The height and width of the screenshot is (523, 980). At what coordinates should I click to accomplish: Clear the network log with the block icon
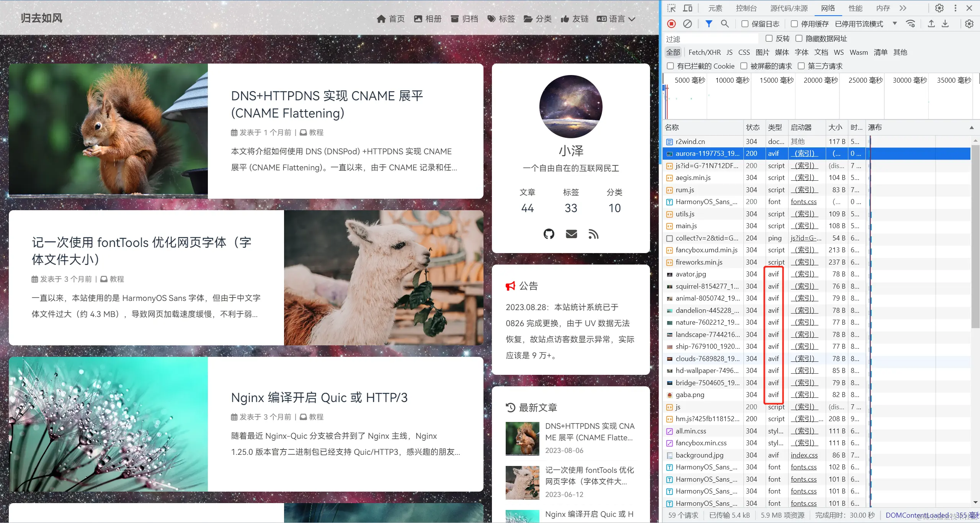(688, 24)
